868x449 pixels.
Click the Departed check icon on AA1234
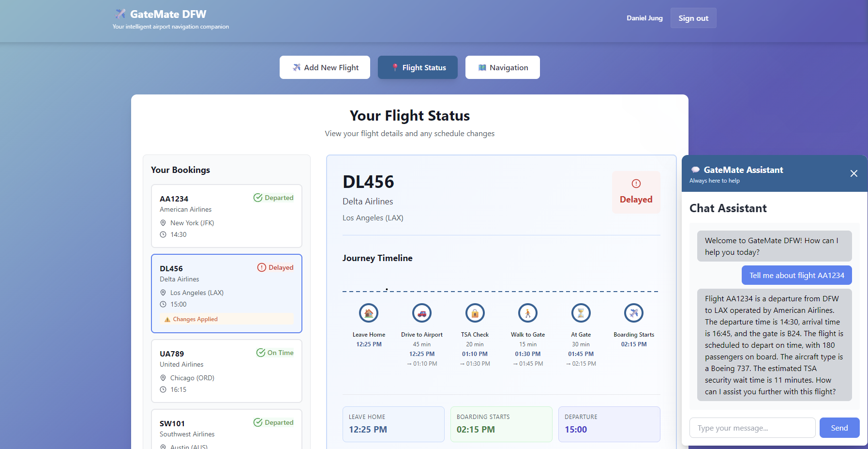[258, 198]
